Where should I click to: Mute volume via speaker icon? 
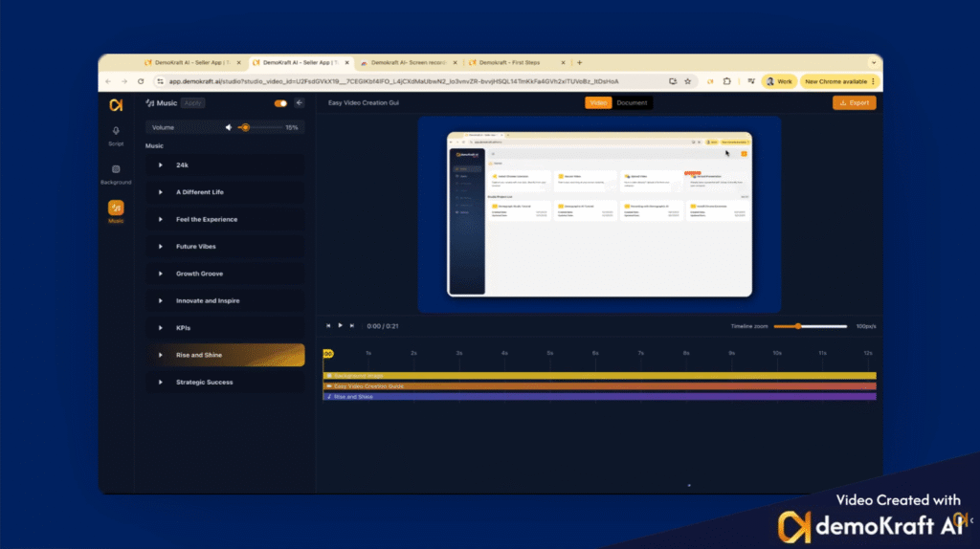229,127
